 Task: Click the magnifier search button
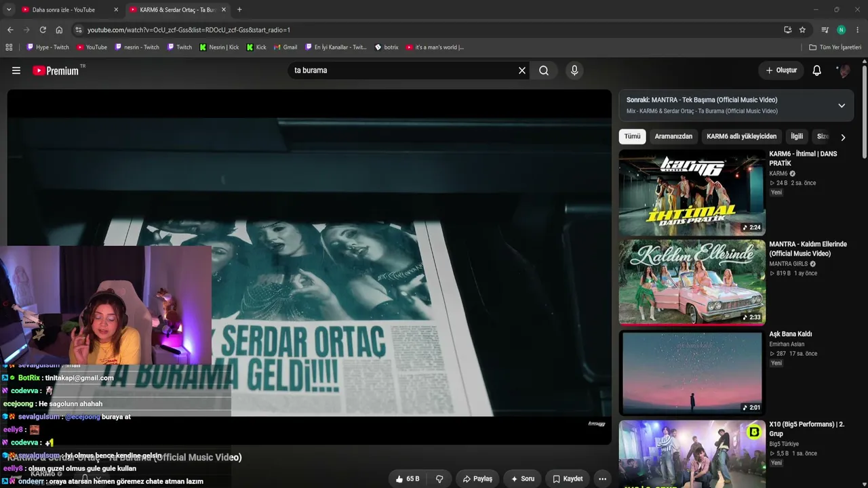[x=544, y=70]
